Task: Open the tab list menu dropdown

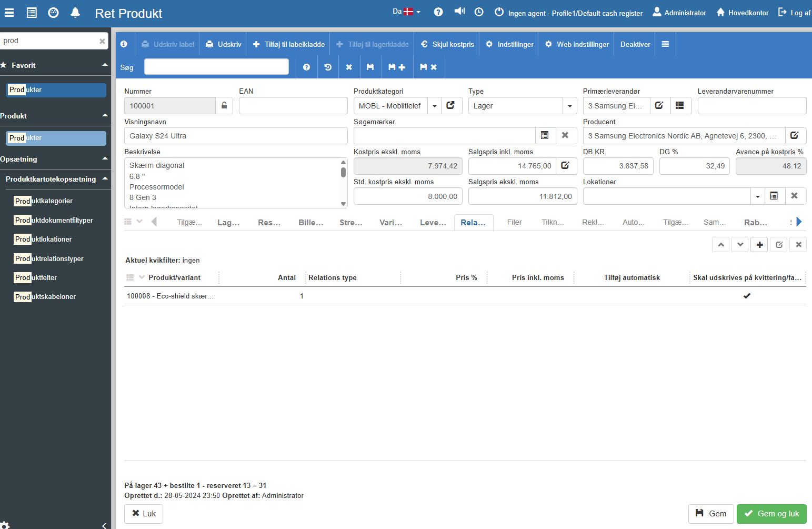Action: [133, 222]
